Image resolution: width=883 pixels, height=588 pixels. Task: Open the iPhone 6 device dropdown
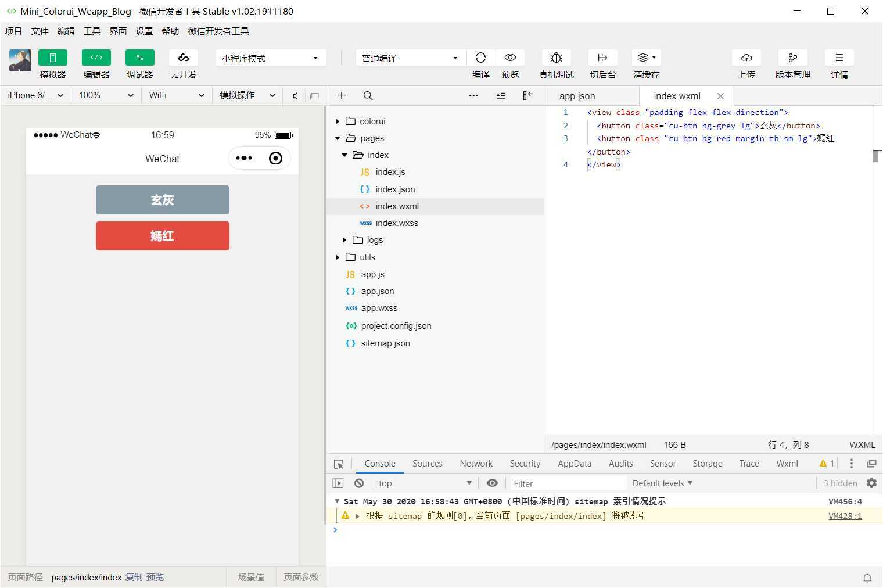click(x=35, y=95)
